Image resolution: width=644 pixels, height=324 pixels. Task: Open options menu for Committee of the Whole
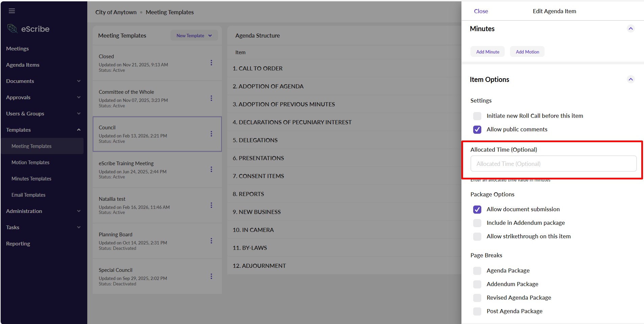click(211, 98)
